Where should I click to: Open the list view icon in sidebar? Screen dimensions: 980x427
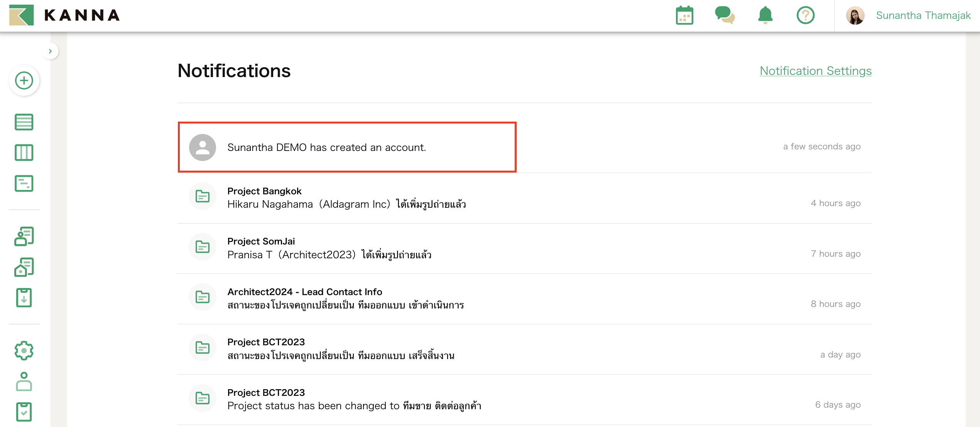(x=24, y=122)
